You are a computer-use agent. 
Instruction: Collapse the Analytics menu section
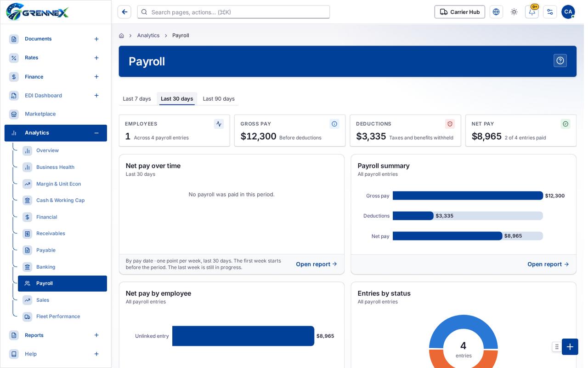click(x=96, y=133)
